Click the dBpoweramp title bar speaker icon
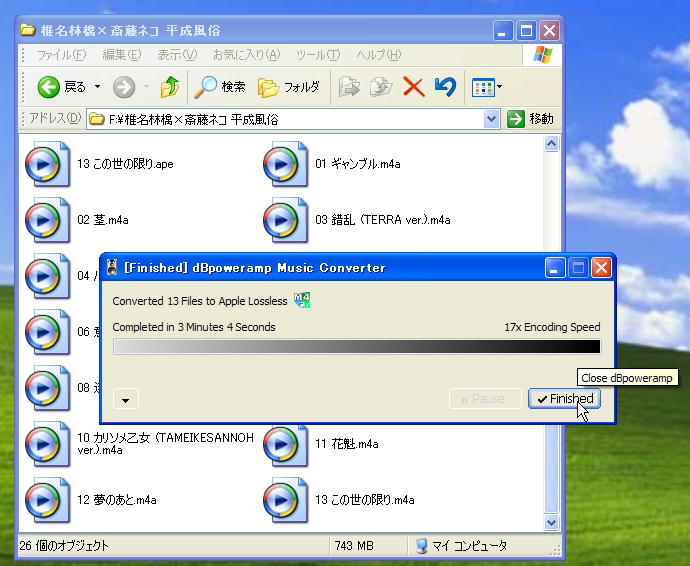The height and width of the screenshot is (566, 690). 112,267
